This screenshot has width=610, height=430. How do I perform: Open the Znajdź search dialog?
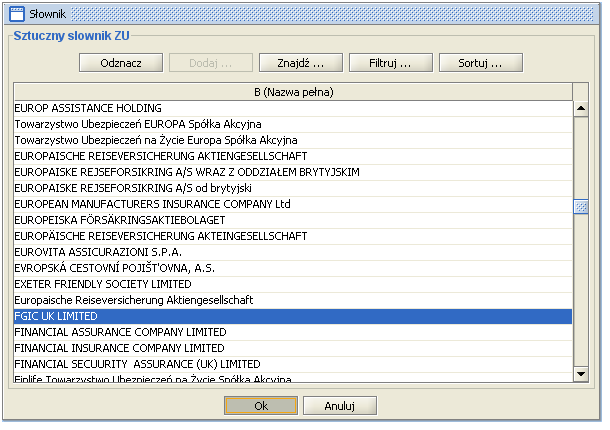(300, 63)
